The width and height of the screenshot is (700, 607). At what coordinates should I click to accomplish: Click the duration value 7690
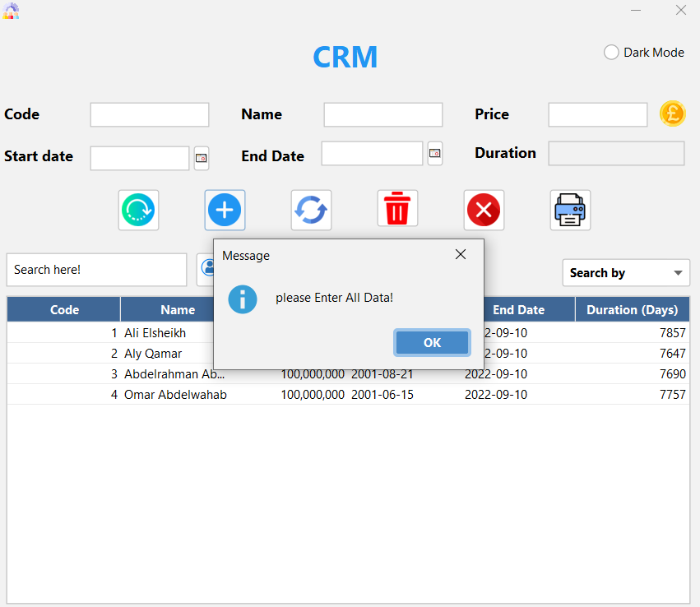(x=672, y=374)
